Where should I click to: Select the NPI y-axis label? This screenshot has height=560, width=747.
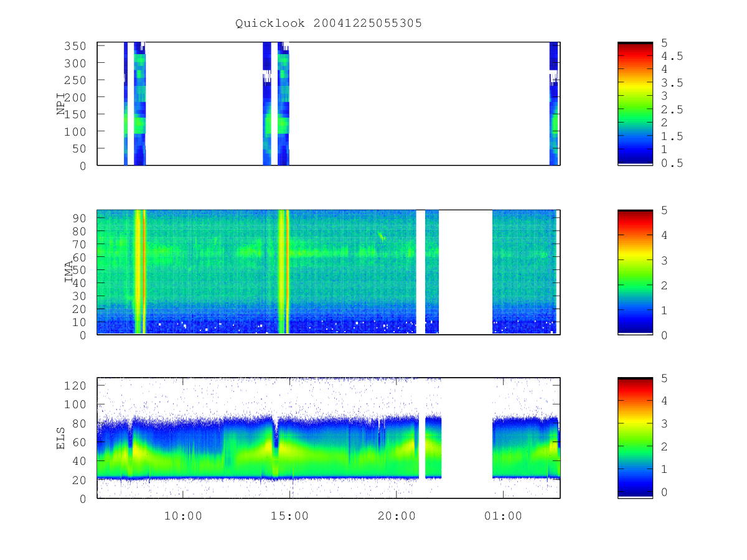point(61,104)
